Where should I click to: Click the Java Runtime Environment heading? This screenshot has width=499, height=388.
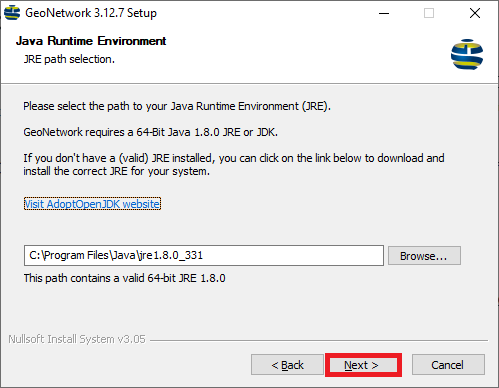(x=91, y=41)
